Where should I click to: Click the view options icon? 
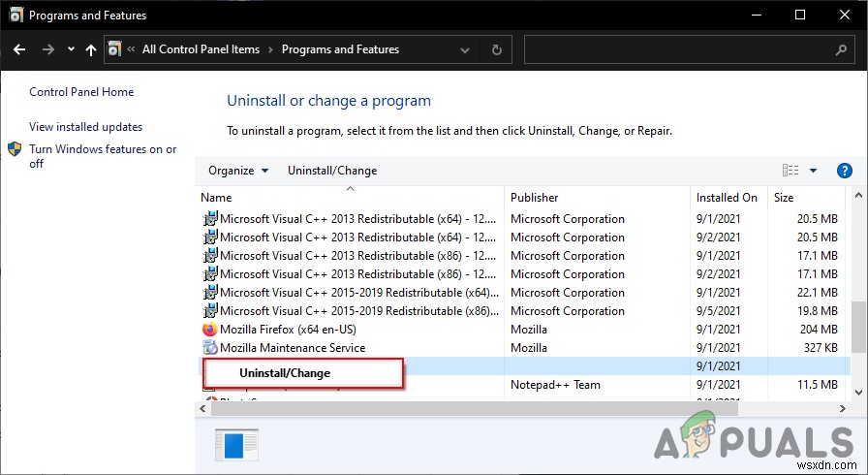coord(790,171)
